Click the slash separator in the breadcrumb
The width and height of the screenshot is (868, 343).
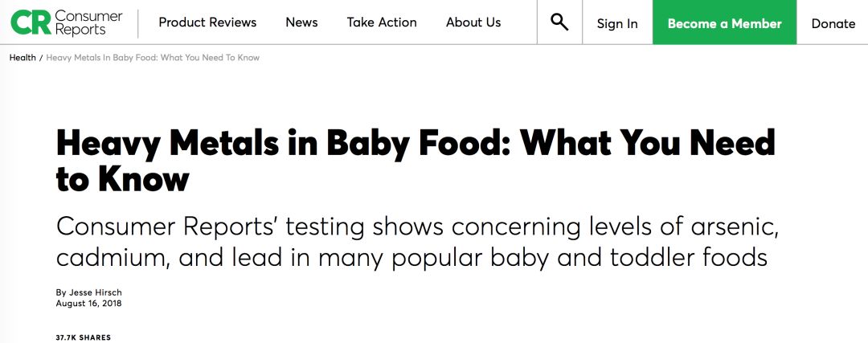coord(41,58)
